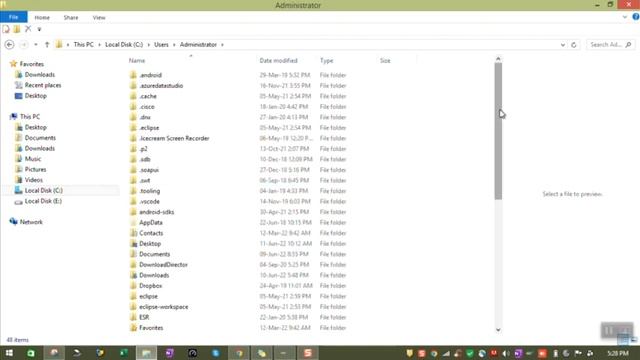Click Properties icon in quick access toolbar
The width and height of the screenshot is (640, 360).
[6, 29]
